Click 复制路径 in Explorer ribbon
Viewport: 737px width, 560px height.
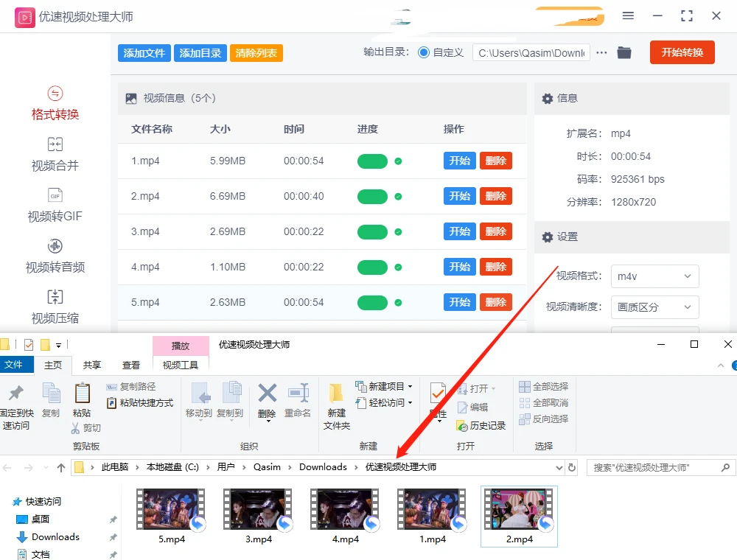131,387
